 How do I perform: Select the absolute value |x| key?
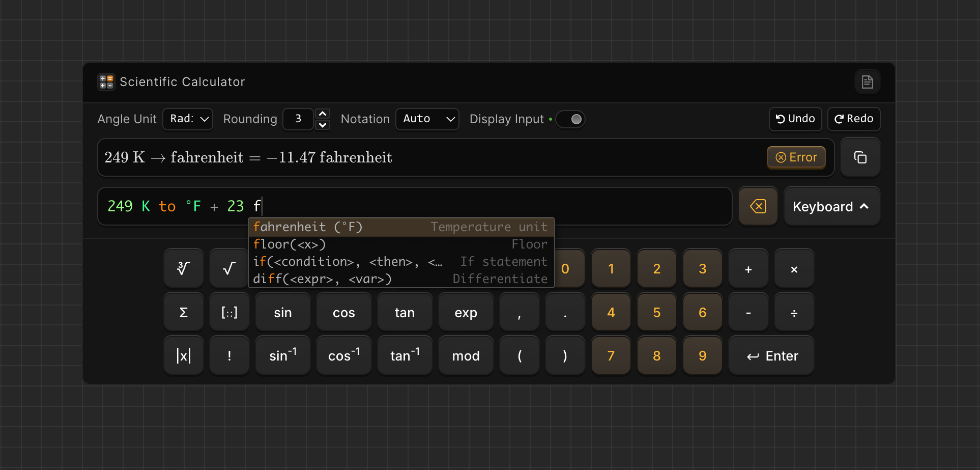pos(183,355)
